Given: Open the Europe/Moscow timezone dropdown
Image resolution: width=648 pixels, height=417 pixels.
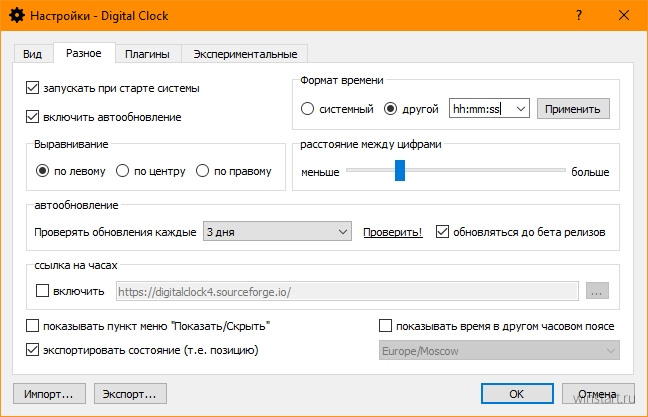Looking at the screenshot, I should pyautogui.click(x=499, y=350).
